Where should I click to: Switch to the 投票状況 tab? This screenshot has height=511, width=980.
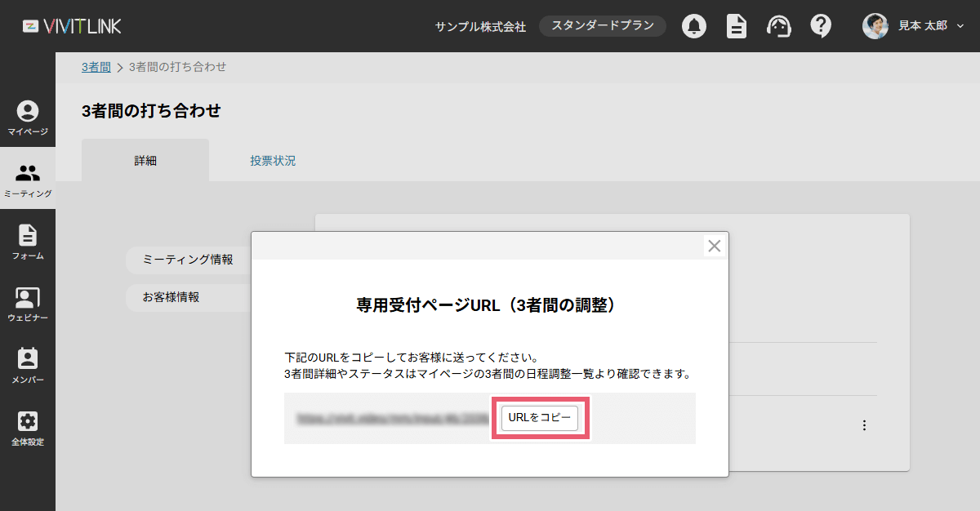273,161
